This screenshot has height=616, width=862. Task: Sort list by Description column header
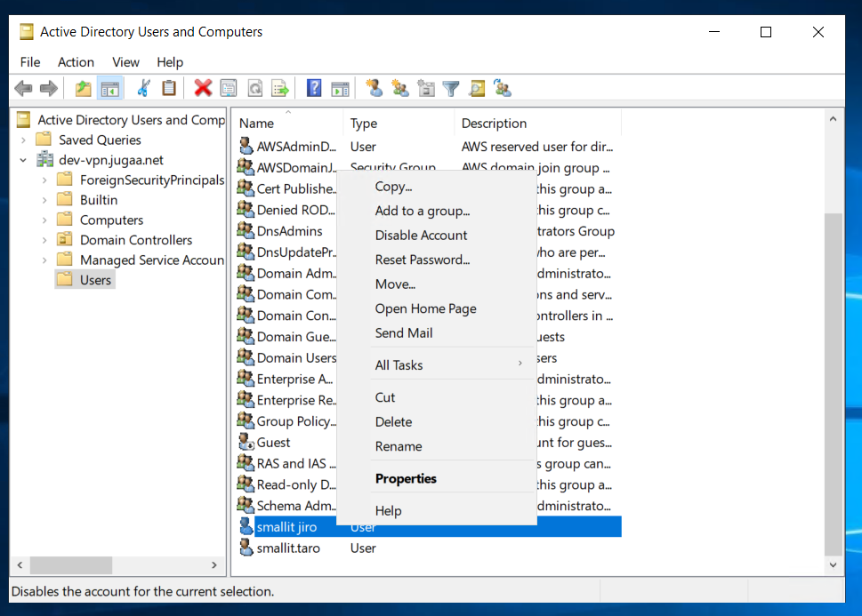[x=494, y=124]
